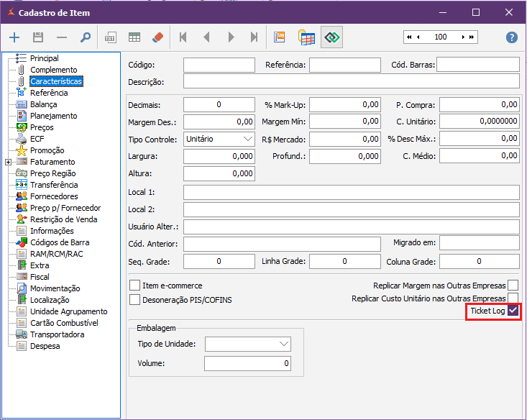Go to first record with toolbar arrow
Viewport: 527px width, 420px height.
(x=183, y=37)
